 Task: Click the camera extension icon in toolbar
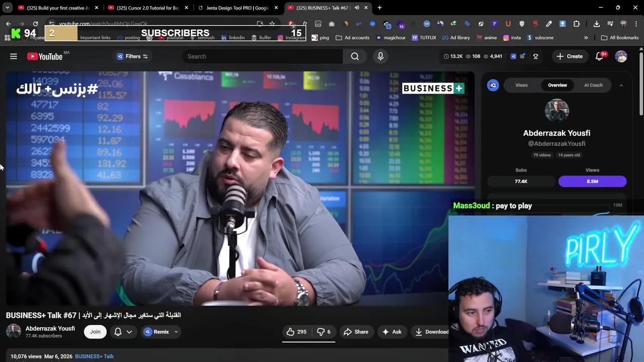point(332,24)
